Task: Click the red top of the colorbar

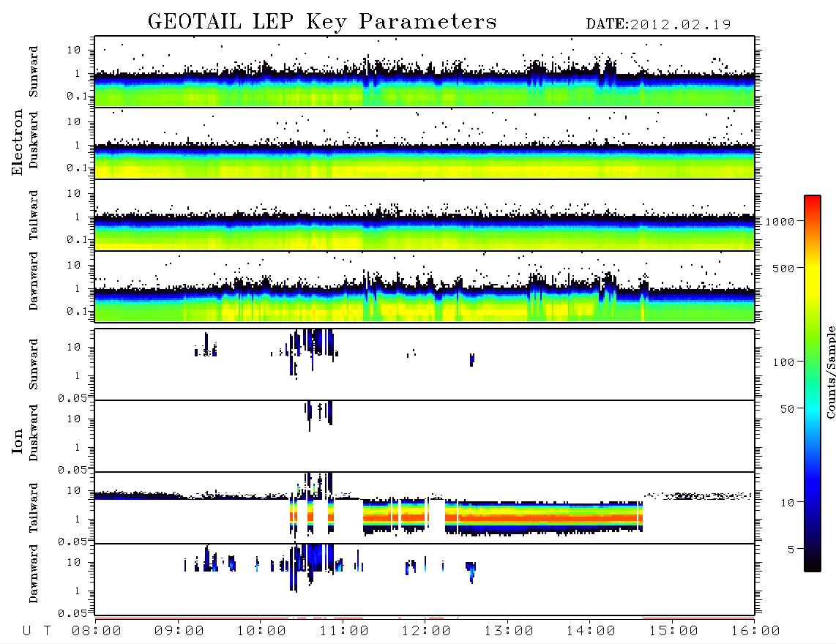Action: tap(812, 201)
